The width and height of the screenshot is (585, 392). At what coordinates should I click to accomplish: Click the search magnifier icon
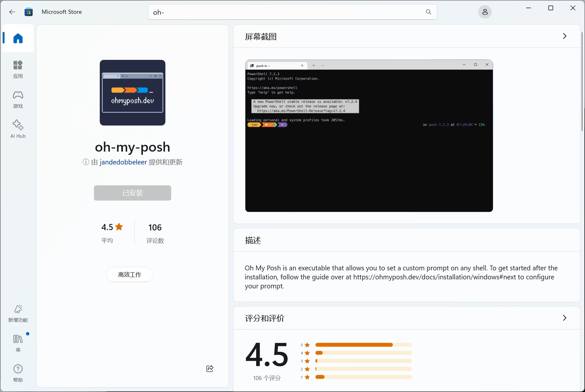[x=428, y=12]
